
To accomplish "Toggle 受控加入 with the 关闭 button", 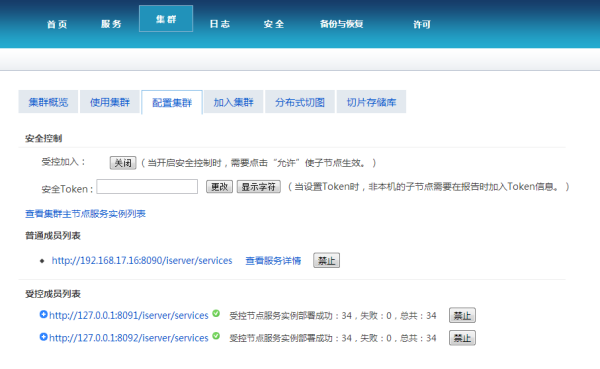I will 123,163.
